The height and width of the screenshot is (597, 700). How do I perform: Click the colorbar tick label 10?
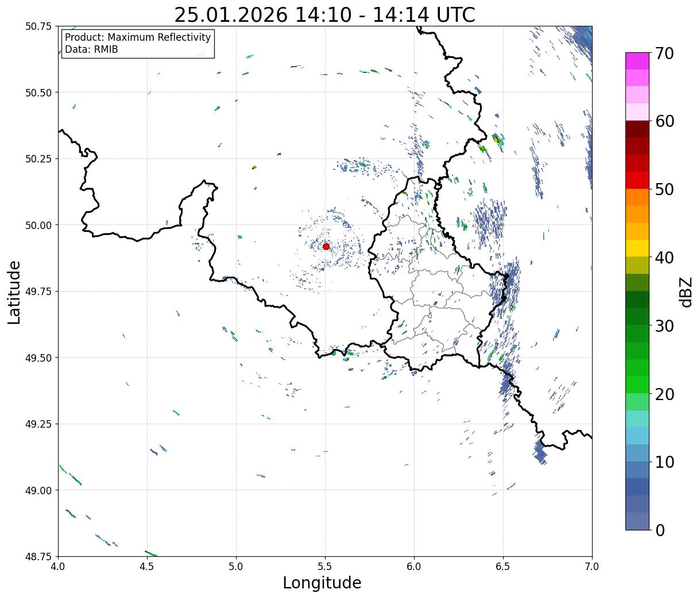click(x=664, y=462)
